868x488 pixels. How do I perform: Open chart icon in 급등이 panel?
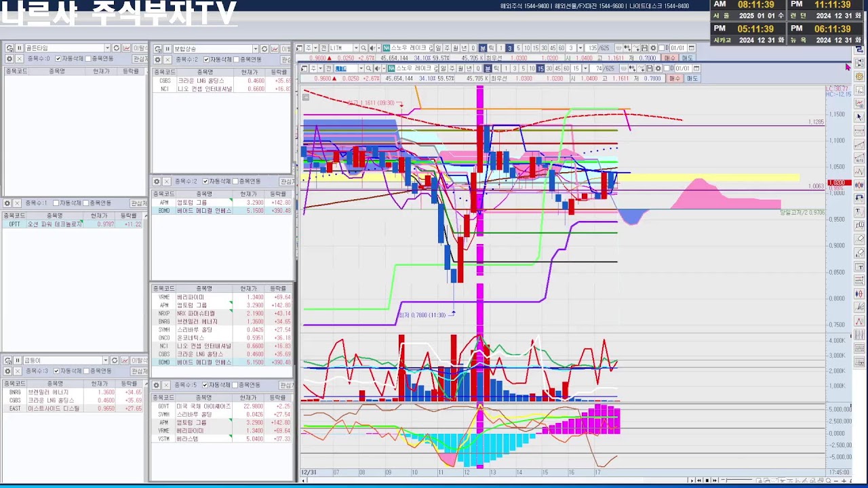tap(125, 361)
